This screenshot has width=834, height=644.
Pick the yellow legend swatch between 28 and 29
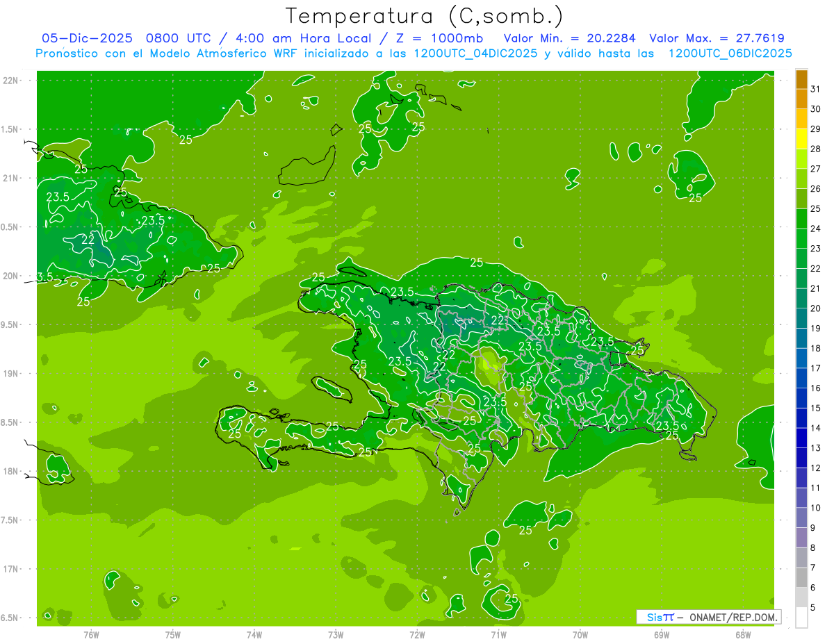click(801, 139)
